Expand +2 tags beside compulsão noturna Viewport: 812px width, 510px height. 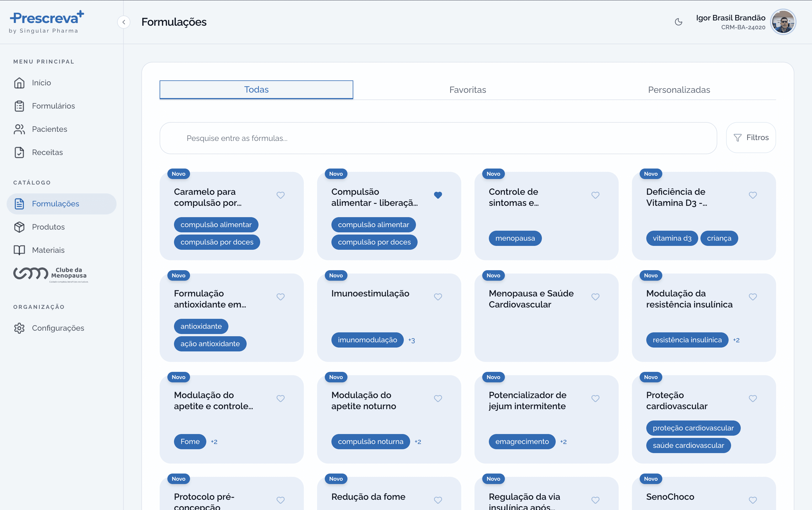coord(418,442)
